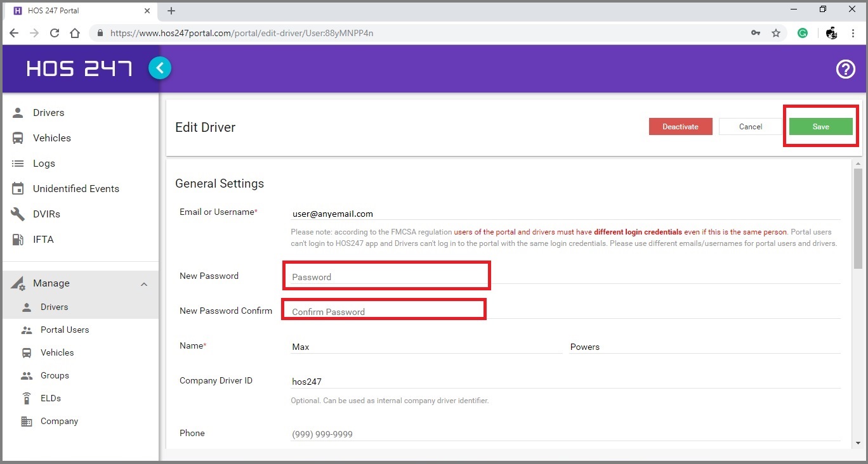This screenshot has height=464, width=868.
Task: Click the Unidentified Events calendar icon
Action: click(x=18, y=189)
